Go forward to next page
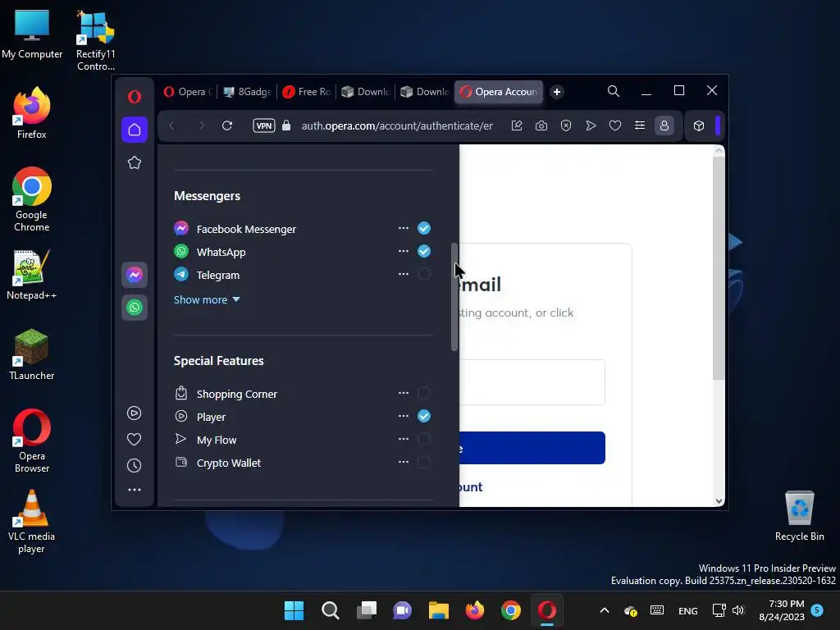The image size is (840, 630). point(202,126)
